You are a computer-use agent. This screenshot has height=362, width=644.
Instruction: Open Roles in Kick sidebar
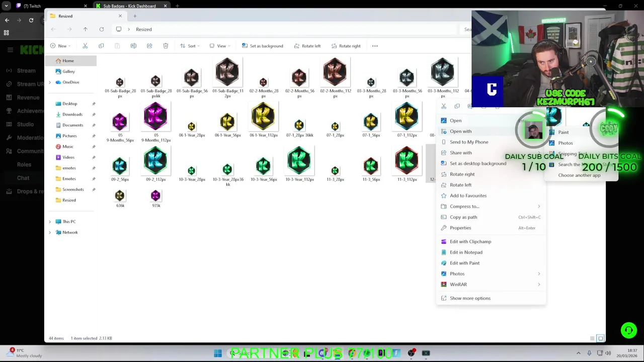[x=24, y=164]
